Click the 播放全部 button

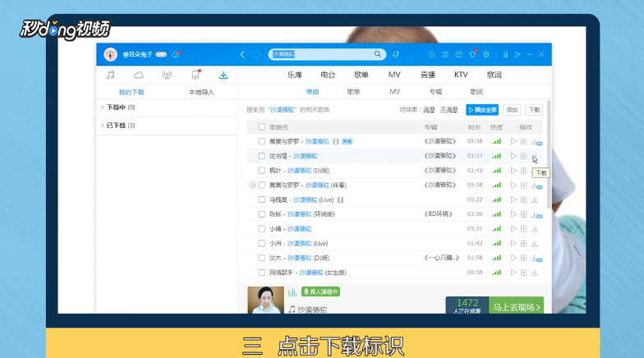coord(482,110)
